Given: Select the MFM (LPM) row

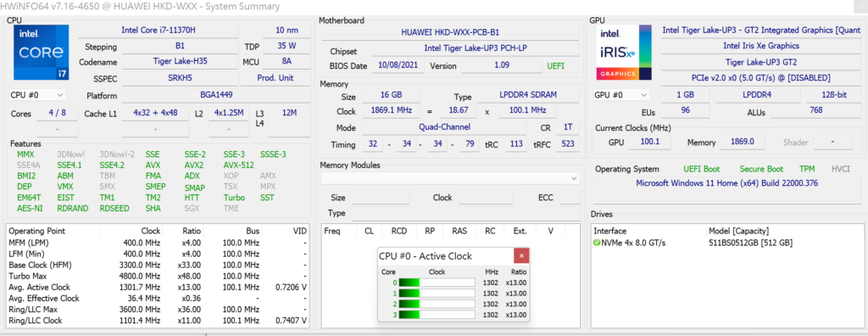Looking at the screenshot, I should [158, 243].
